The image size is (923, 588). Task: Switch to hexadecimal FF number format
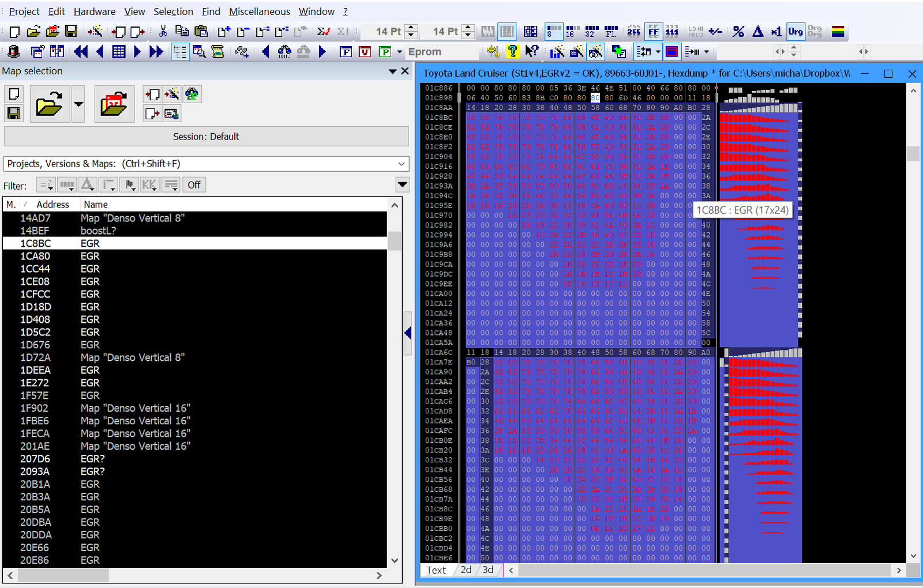pos(653,32)
